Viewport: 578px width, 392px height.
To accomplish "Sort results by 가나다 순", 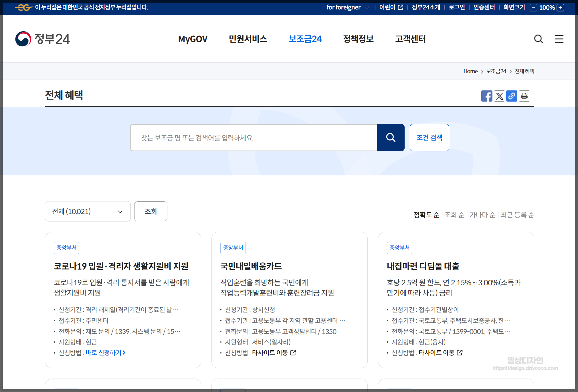I will click(x=482, y=215).
